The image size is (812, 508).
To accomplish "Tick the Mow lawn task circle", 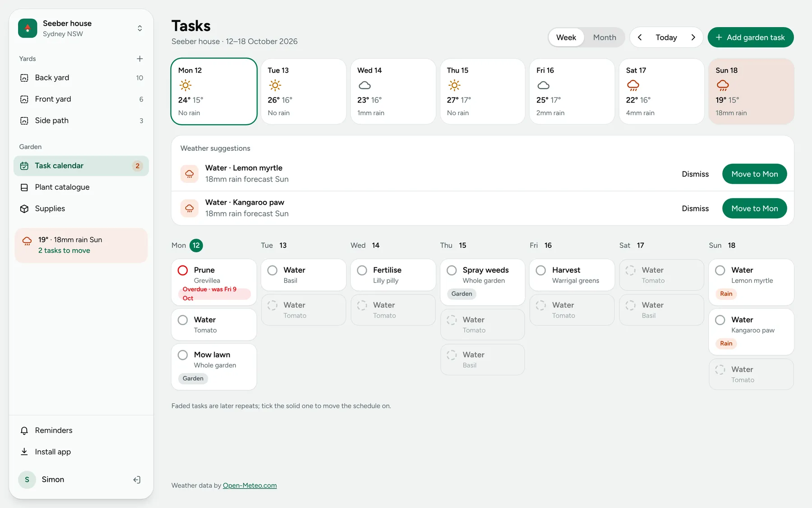I will click(x=183, y=355).
